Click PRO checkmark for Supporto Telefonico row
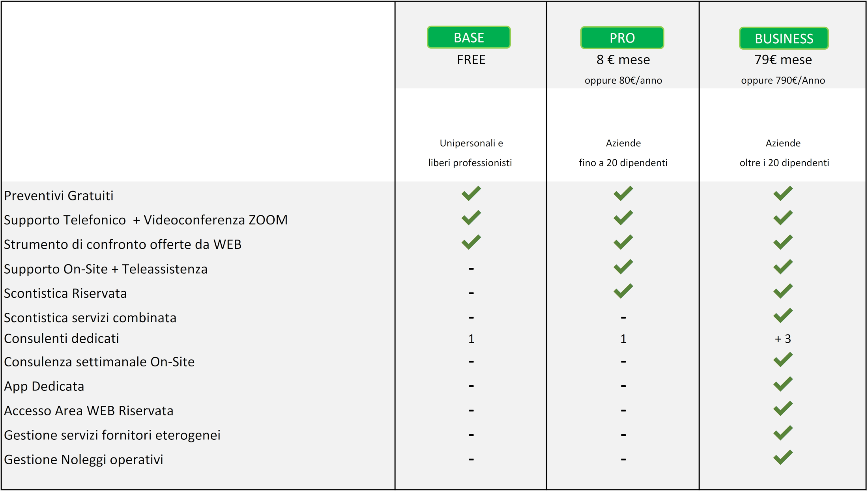This screenshot has width=868, height=491. pyautogui.click(x=623, y=218)
